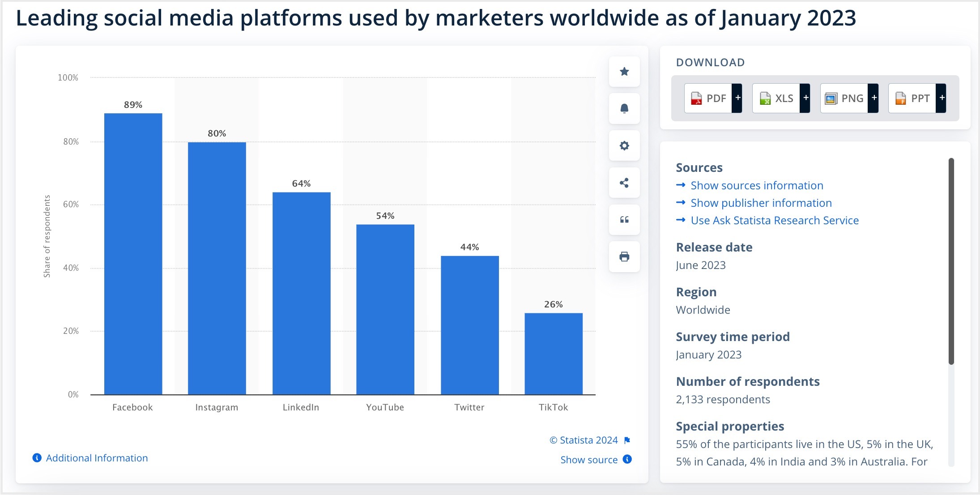Click the flag icon beside Statista 2024

pos(627,440)
